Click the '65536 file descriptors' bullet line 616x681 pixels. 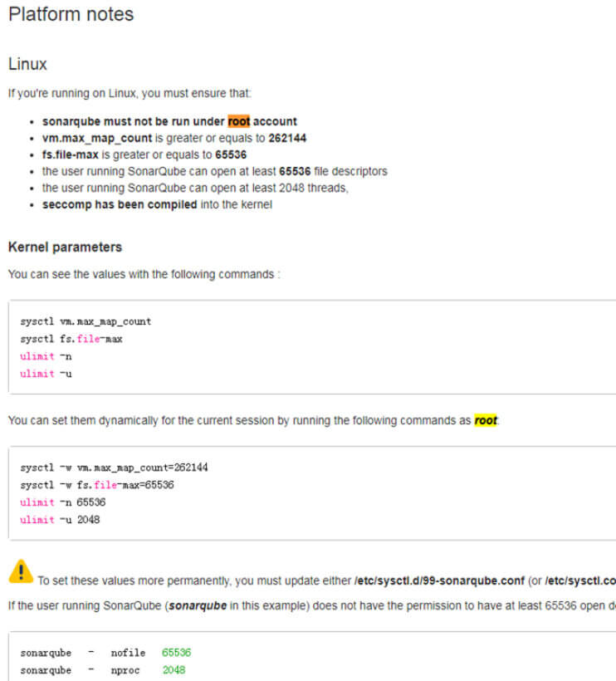(x=214, y=172)
